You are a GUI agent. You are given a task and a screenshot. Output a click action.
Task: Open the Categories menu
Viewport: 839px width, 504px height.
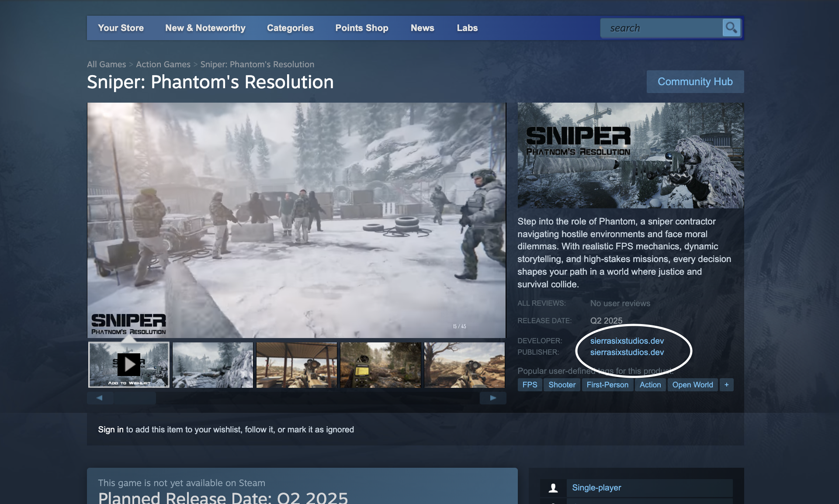[290, 28]
